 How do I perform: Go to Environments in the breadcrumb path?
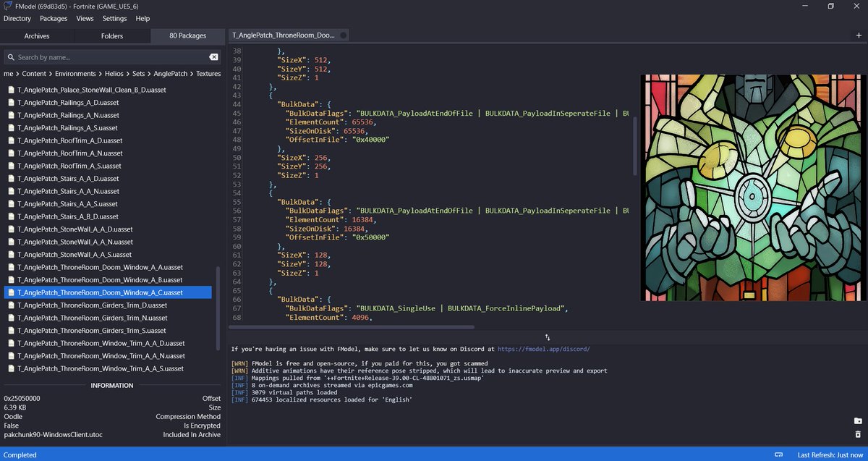coord(76,74)
